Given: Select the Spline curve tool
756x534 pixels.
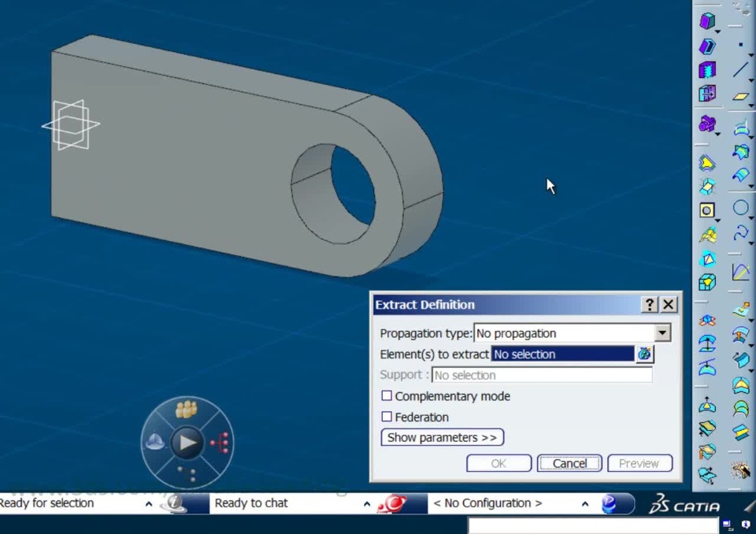Looking at the screenshot, I should coord(740,232).
